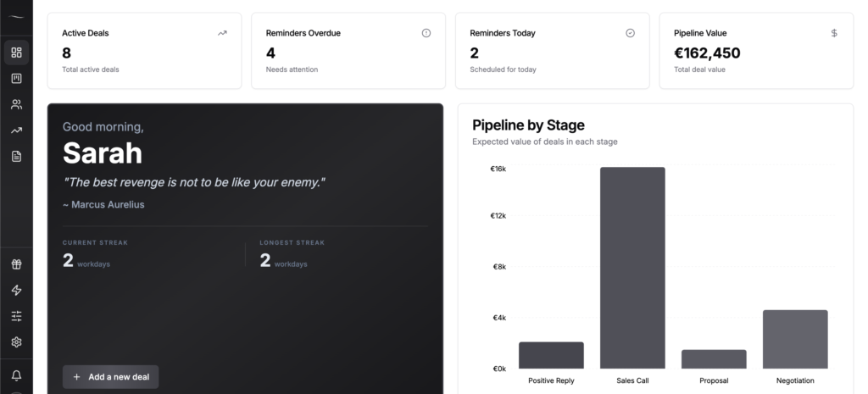Open the trending analytics icon in sidebar
Viewport: 868px width, 394px height.
click(x=16, y=130)
